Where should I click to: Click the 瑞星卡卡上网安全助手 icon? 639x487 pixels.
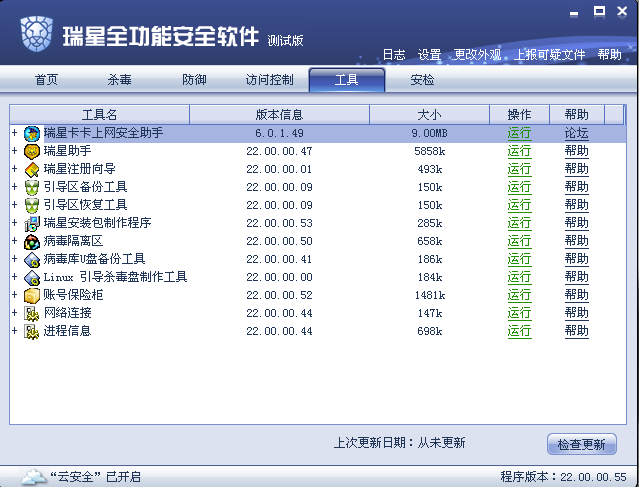click(32, 133)
